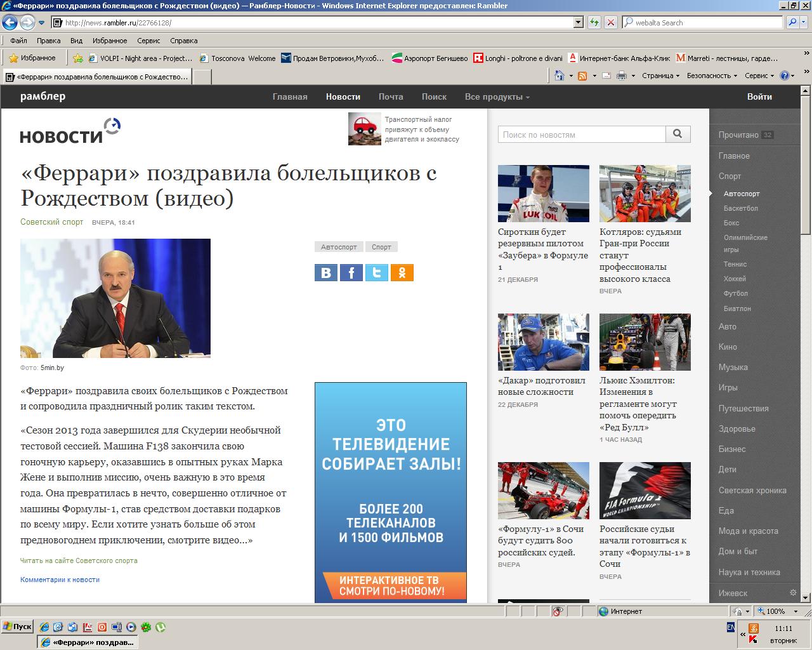The height and width of the screenshot is (650, 812).
Task: Share the article on VKontakte
Action: pyautogui.click(x=326, y=273)
